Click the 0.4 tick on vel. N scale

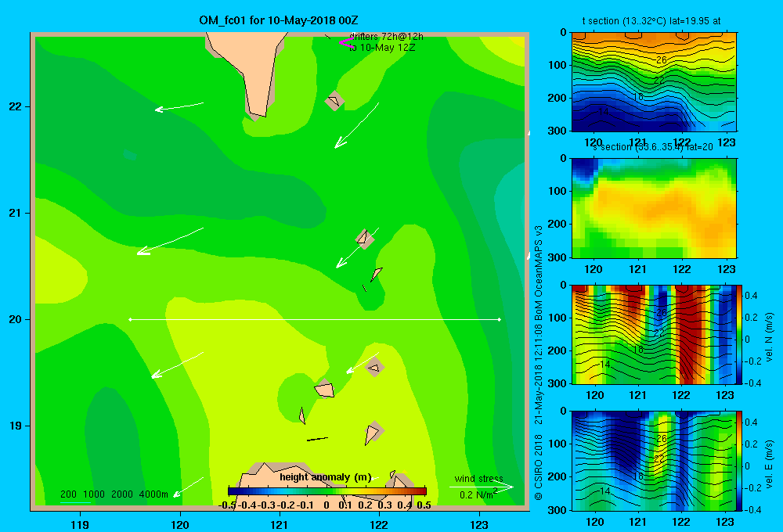751,296
